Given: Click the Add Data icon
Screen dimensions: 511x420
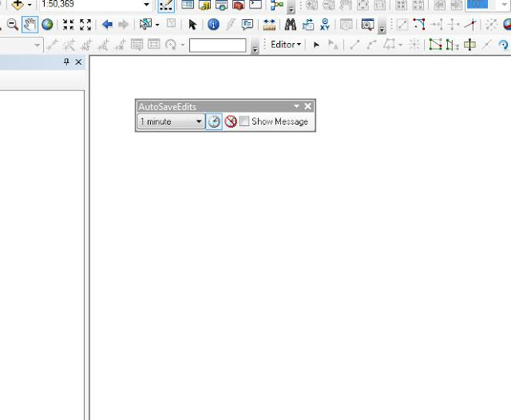Looking at the screenshot, I should [18, 5].
